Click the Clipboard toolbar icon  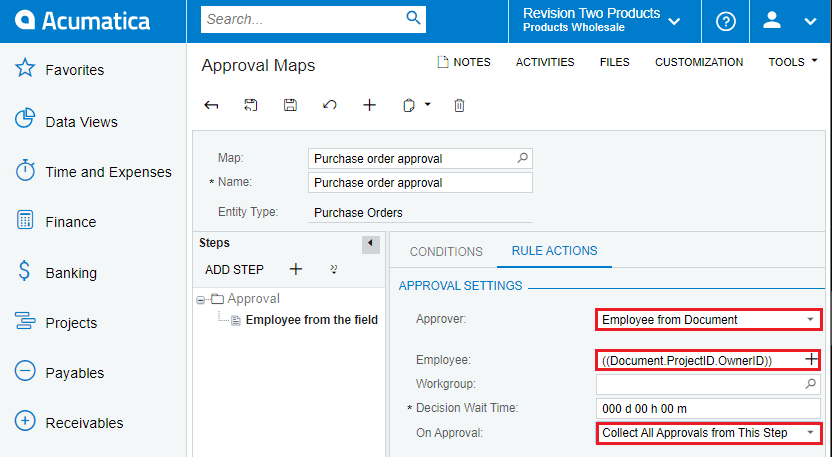tap(409, 106)
